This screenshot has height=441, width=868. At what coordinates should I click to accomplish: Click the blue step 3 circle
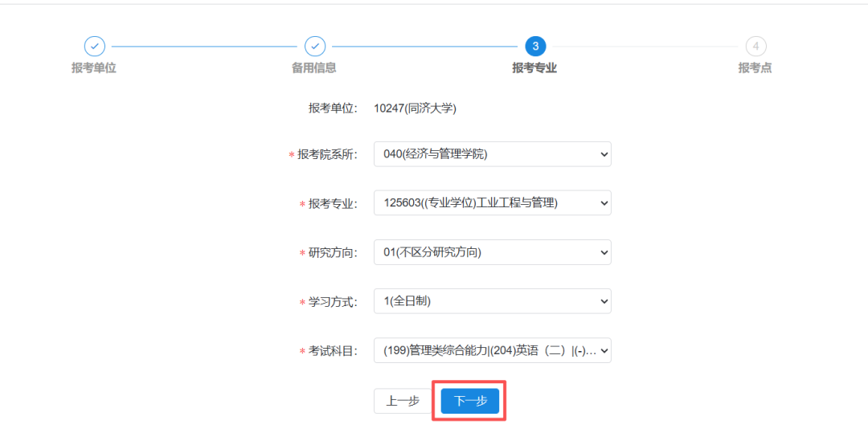point(535,47)
